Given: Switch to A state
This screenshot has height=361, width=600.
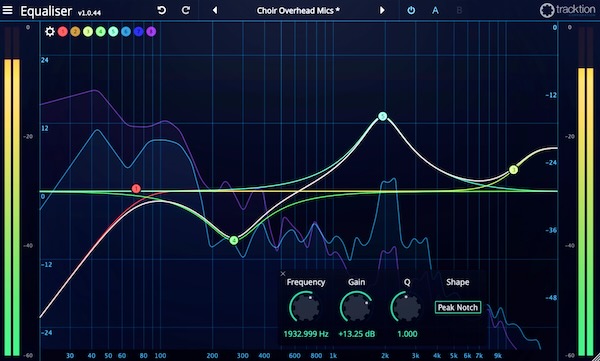Looking at the screenshot, I should [435, 10].
